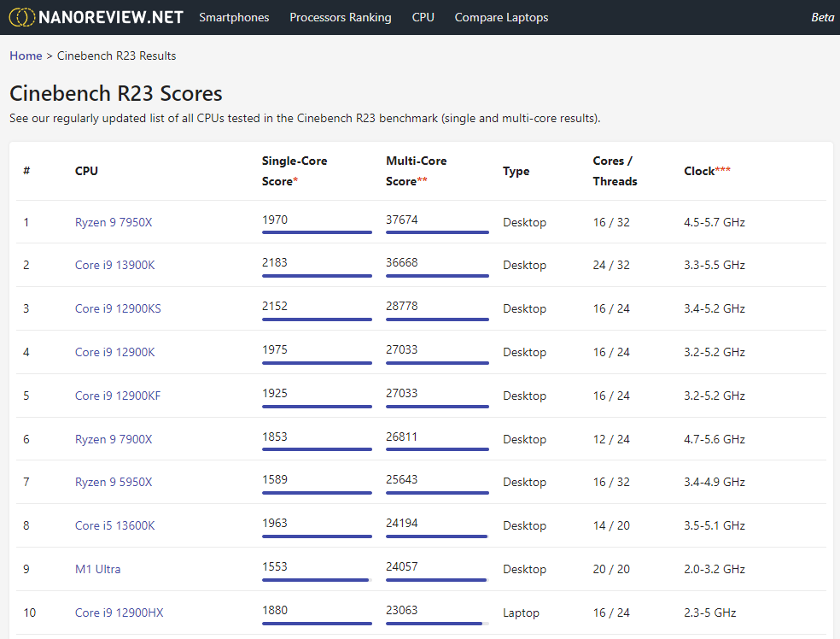Select the 14 / 20 cores cell
Viewport: 840px width, 639px height.
pos(611,526)
